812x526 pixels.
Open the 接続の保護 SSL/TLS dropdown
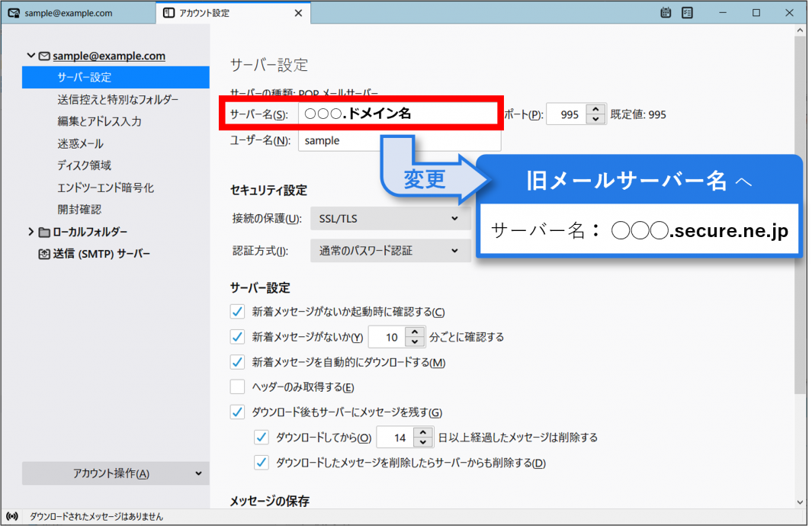pos(390,219)
